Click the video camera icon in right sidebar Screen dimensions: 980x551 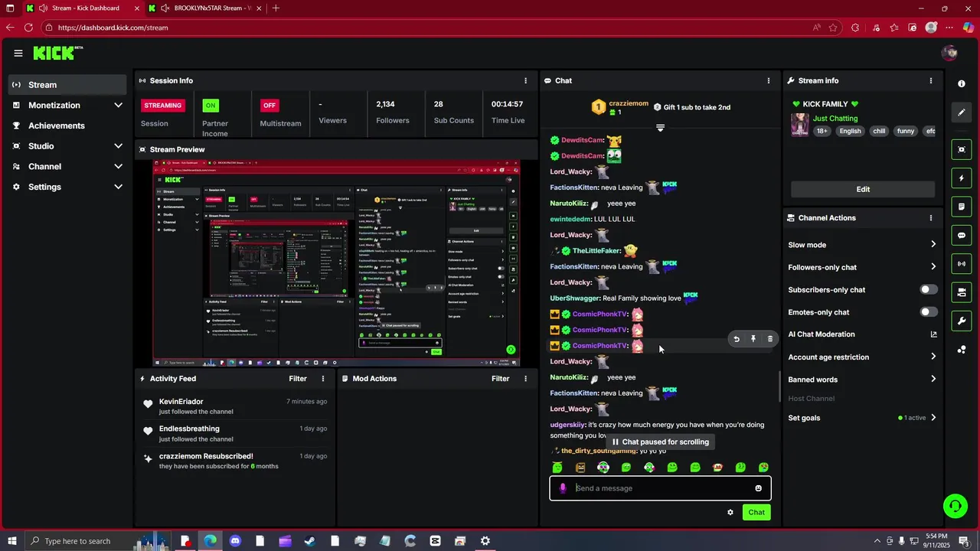(962, 292)
